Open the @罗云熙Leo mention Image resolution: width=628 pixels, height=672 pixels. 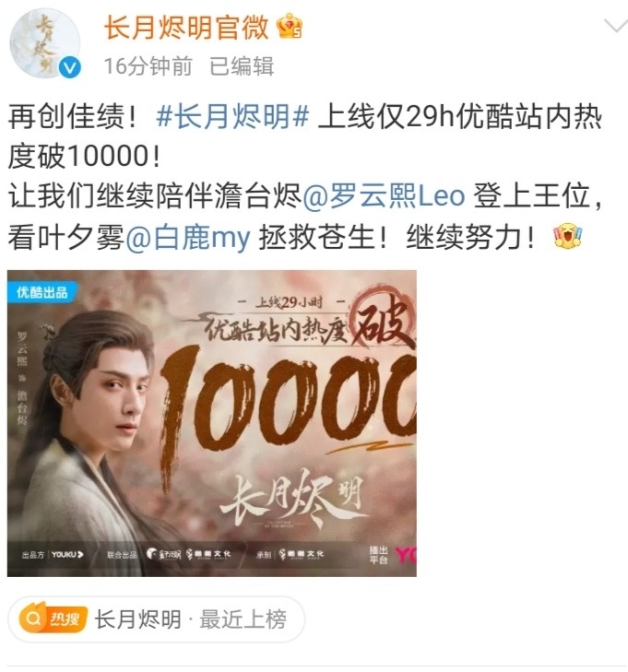point(384,195)
